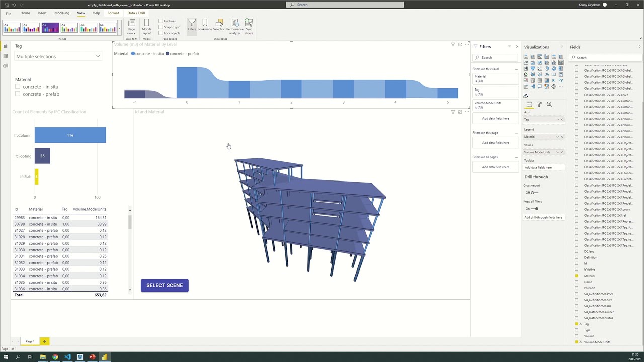Open focus mode on the 3D viewer visual
The image size is (644, 362).
pos(460,112)
